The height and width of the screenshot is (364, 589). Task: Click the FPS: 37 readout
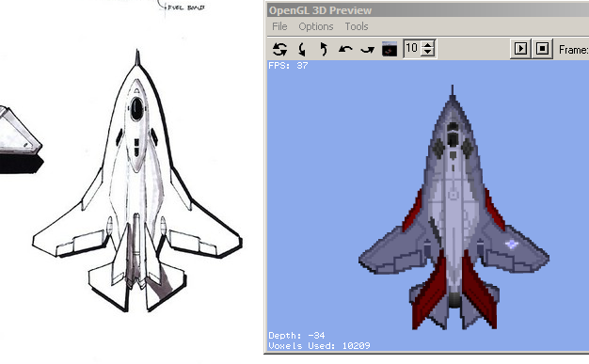[x=288, y=66]
